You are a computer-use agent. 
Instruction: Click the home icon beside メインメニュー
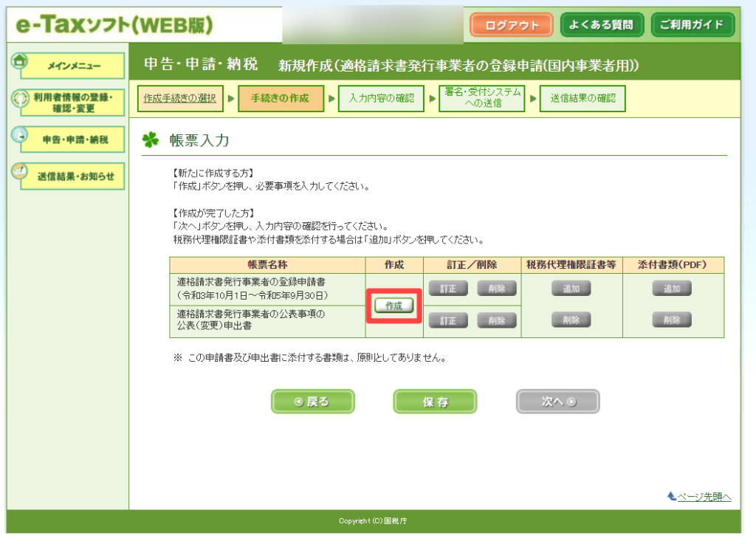pyautogui.click(x=20, y=61)
